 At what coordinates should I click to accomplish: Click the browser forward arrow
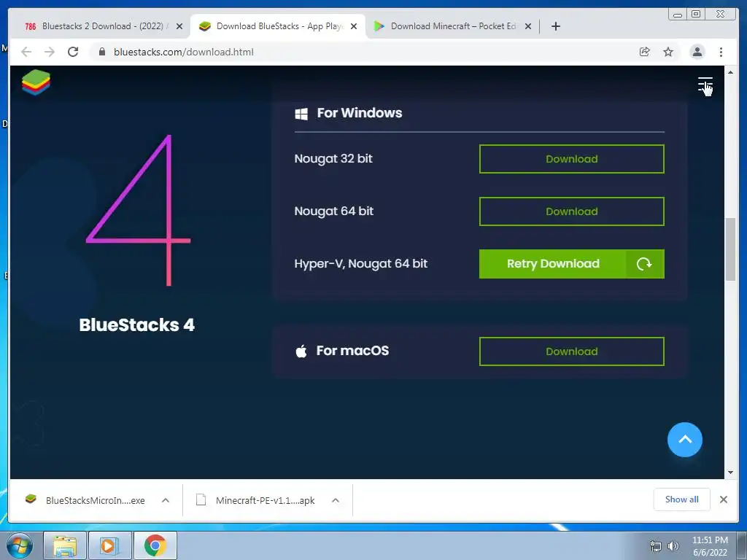[50, 52]
